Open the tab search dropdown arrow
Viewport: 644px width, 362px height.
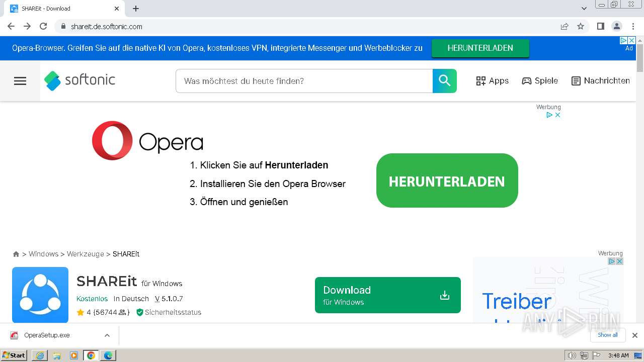click(584, 9)
